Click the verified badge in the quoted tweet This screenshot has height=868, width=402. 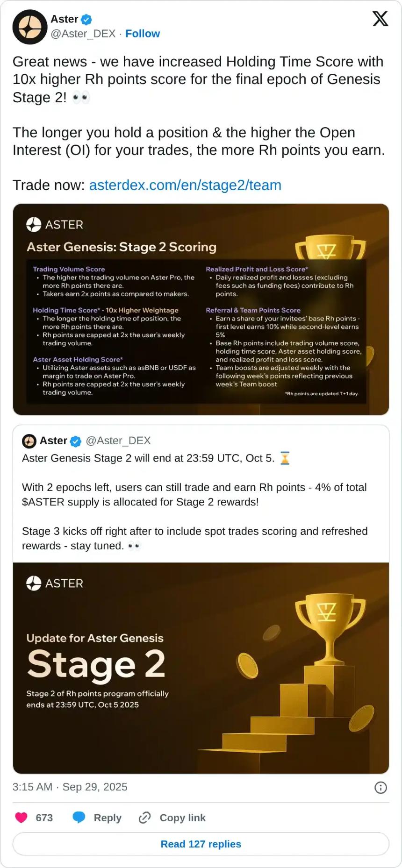[76, 441]
